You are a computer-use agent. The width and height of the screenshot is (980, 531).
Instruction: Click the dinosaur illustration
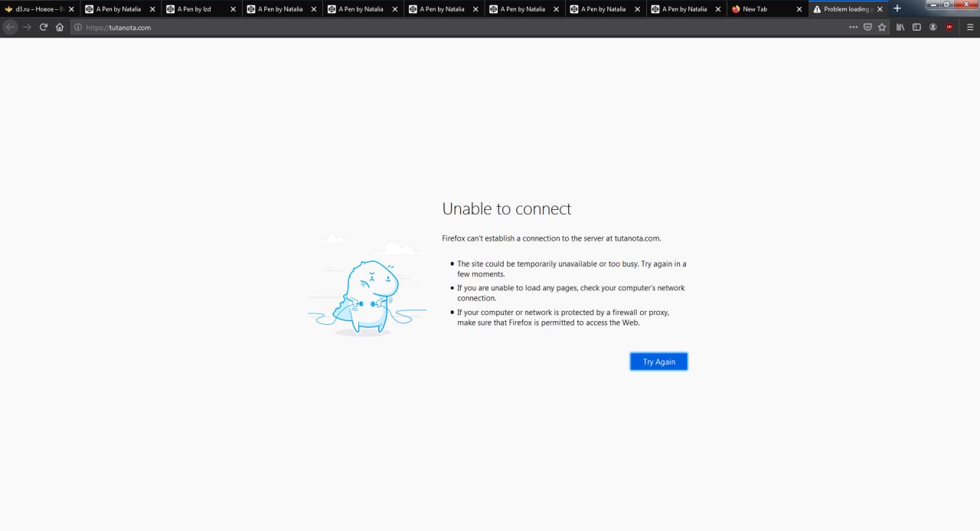point(367,287)
